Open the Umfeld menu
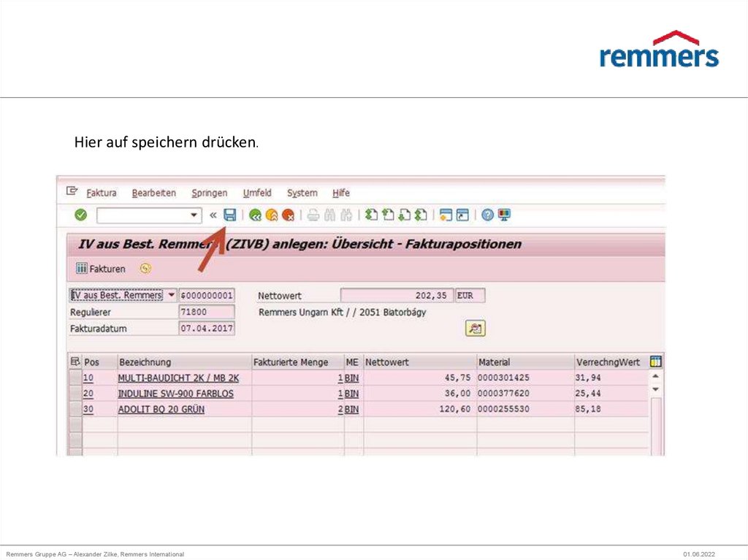The image size is (748, 560). point(257,193)
